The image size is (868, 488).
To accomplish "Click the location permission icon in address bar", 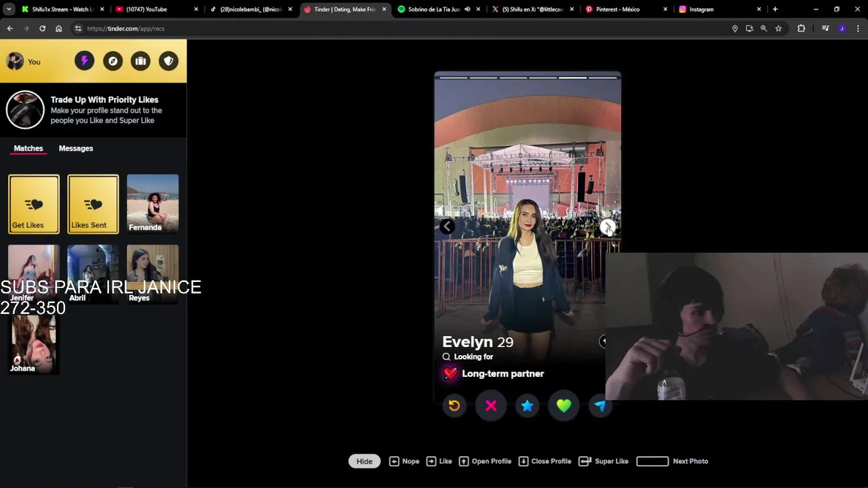I will [734, 28].
